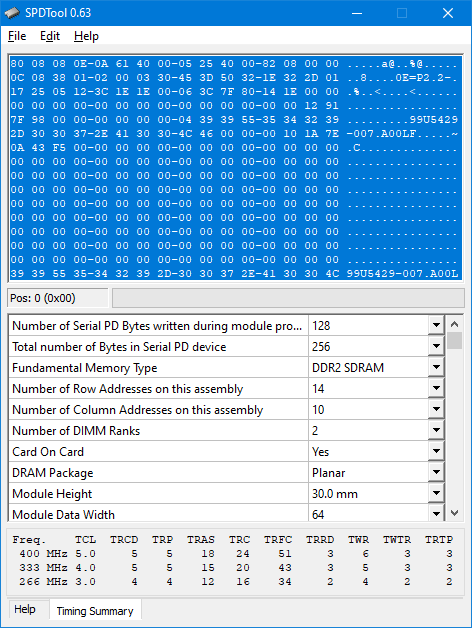Click the TRAS column header
Viewport: 472px width, 628px height.
pos(201,540)
